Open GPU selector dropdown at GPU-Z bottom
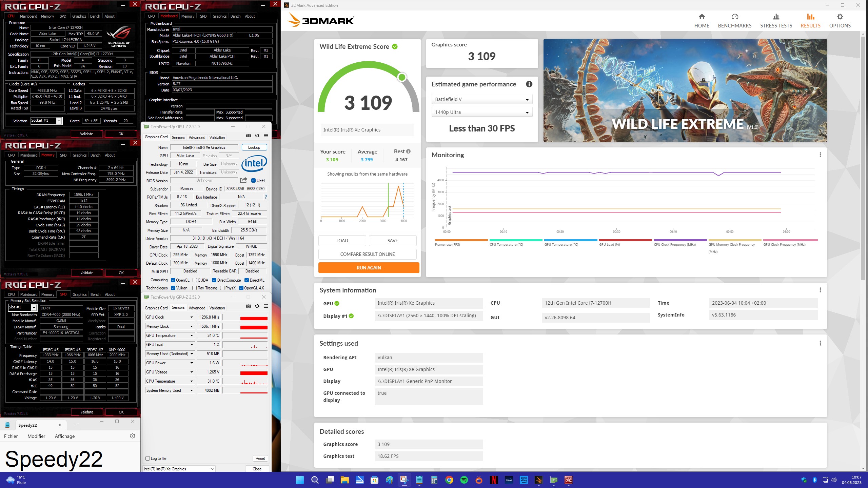868x488 pixels. [x=179, y=469]
